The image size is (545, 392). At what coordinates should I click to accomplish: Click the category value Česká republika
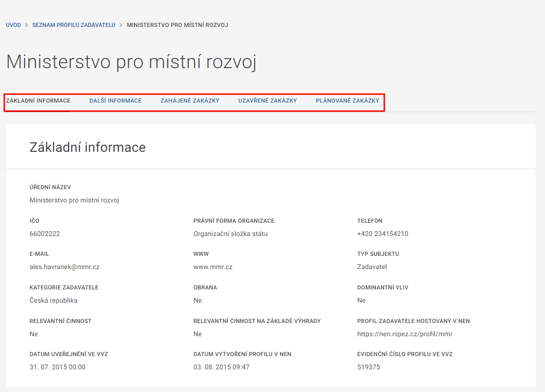[x=53, y=300]
